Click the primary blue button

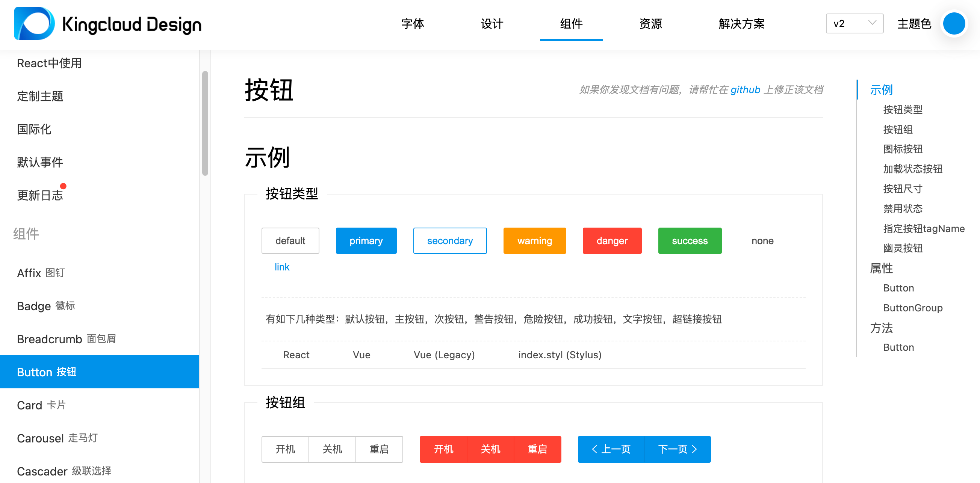click(366, 241)
